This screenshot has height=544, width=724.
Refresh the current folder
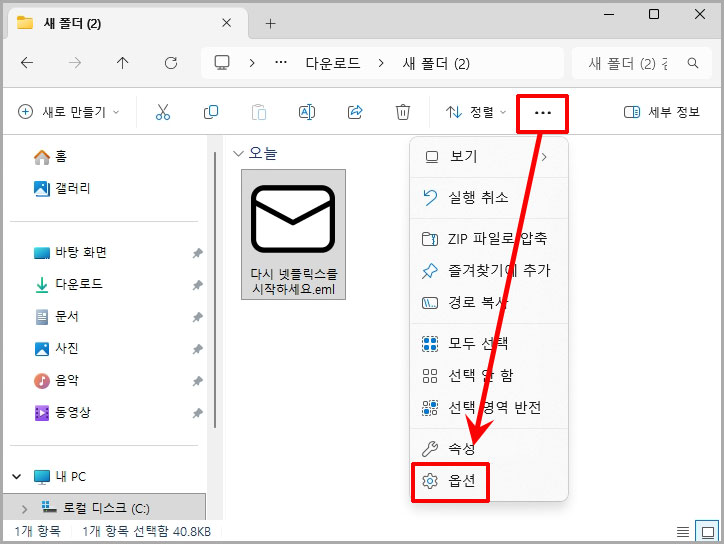pyautogui.click(x=171, y=63)
